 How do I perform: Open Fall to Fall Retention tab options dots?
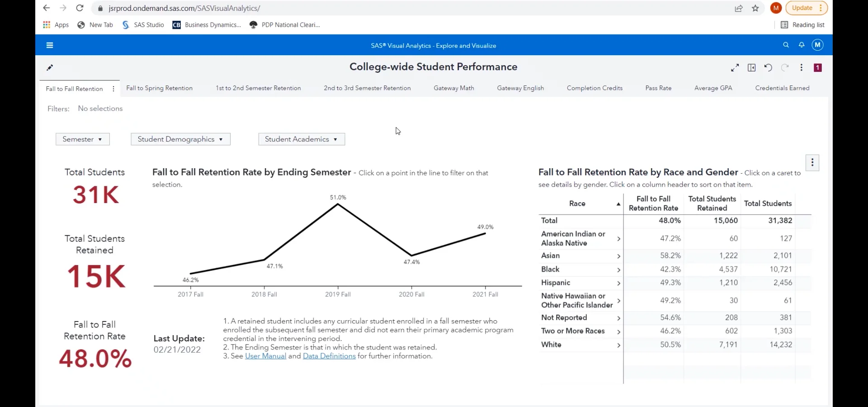click(x=113, y=89)
